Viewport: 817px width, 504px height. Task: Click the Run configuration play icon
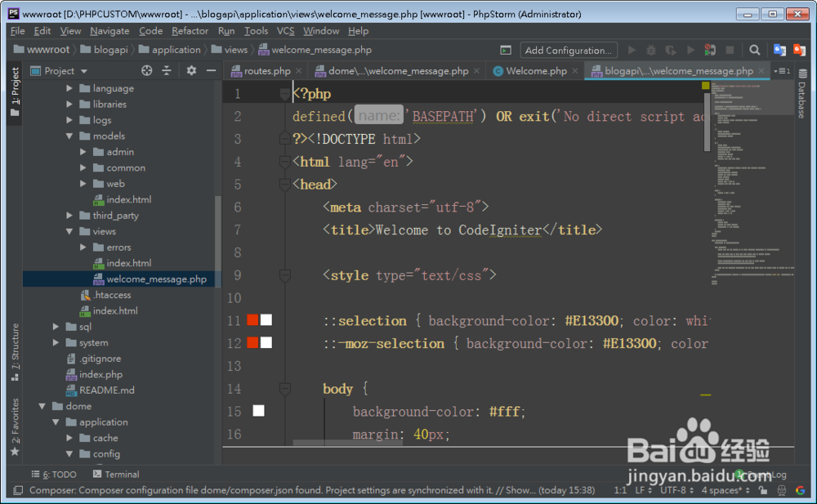(x=632, y=50)
